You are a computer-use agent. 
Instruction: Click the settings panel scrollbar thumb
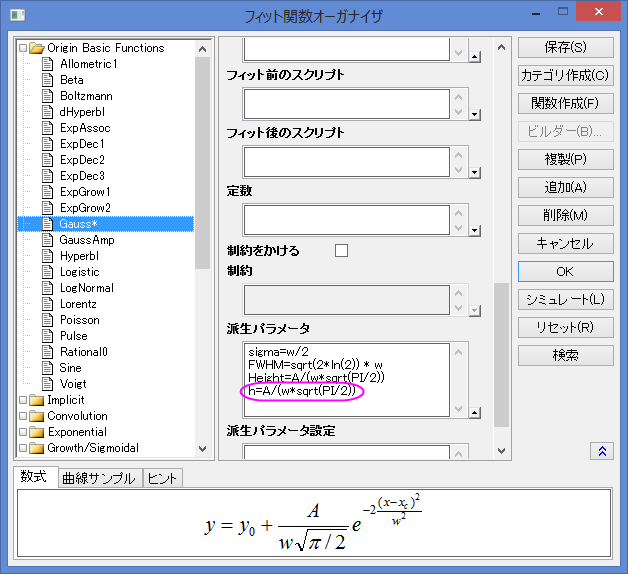coord(501,355)
